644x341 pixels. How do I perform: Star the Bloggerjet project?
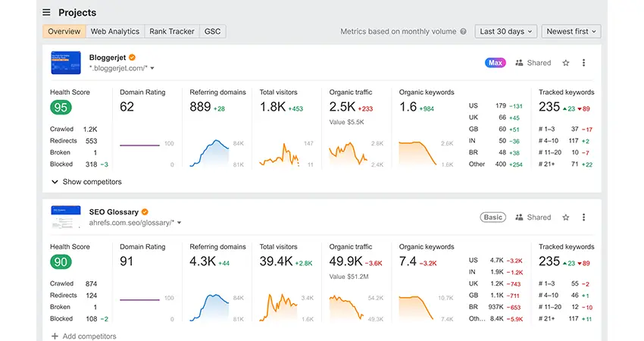[x=565, y=63]
